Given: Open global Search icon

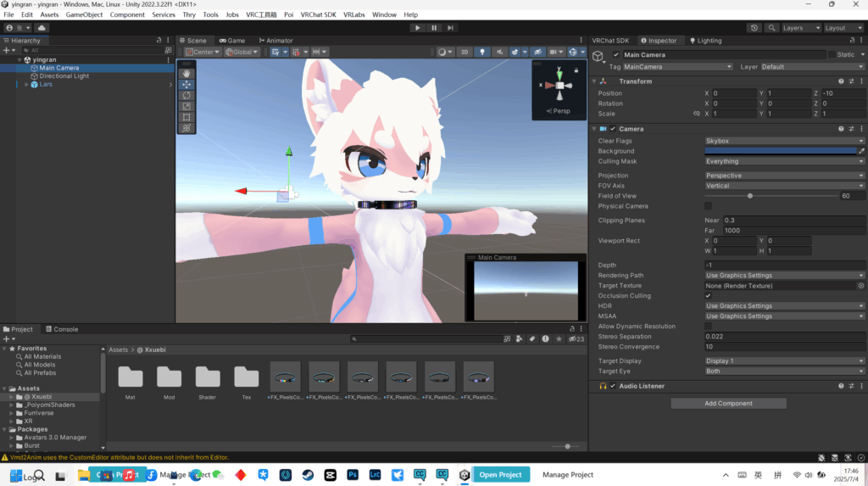Looking at the screenshot, I should point(771,28).
